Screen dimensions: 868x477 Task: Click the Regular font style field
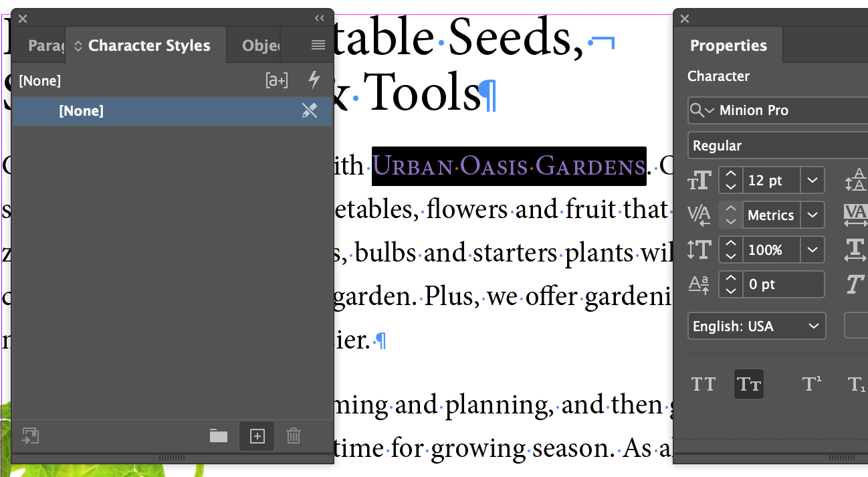coord(778,145)
